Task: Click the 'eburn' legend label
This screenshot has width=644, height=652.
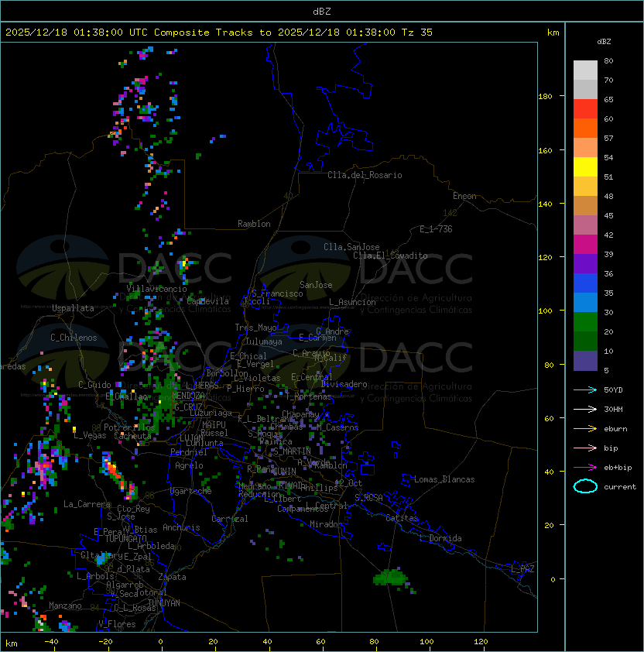Action: click(x=615, y=429)
